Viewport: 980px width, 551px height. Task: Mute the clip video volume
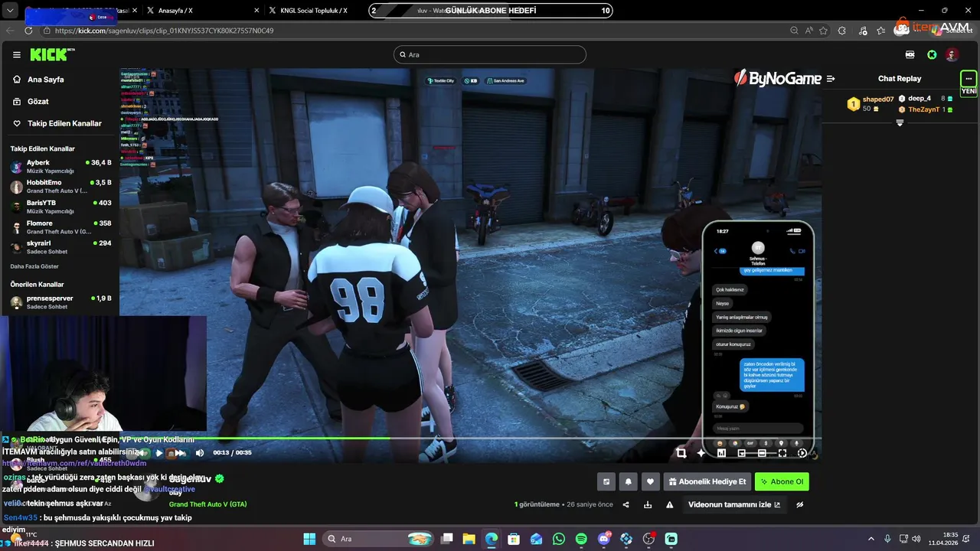(x=200, y=453)
